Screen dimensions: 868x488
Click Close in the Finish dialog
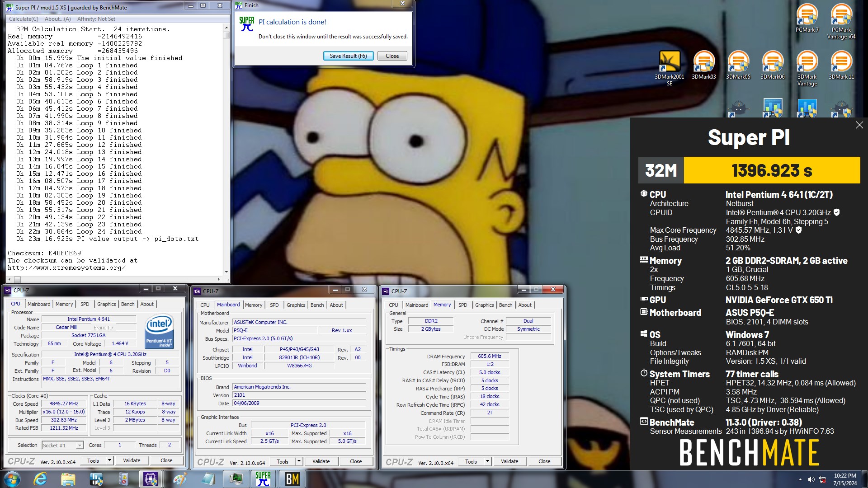pyautogui.click(x=392, y=56)
